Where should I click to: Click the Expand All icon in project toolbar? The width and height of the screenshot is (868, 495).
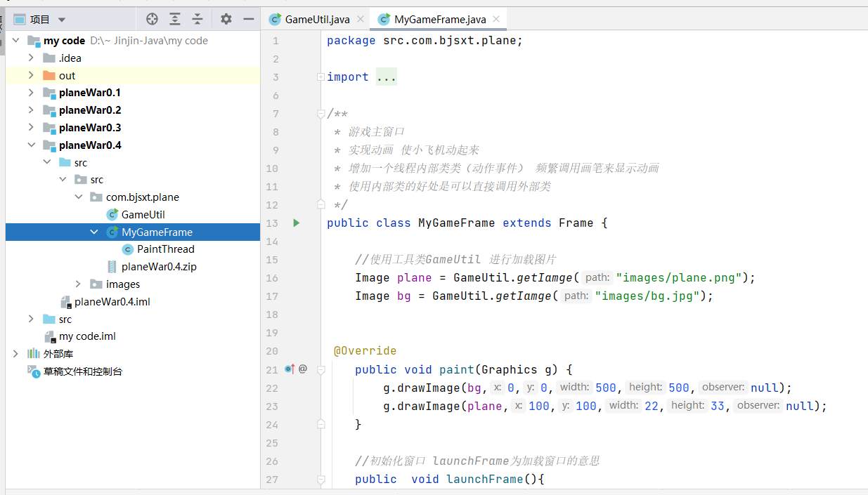pos(175,19)
